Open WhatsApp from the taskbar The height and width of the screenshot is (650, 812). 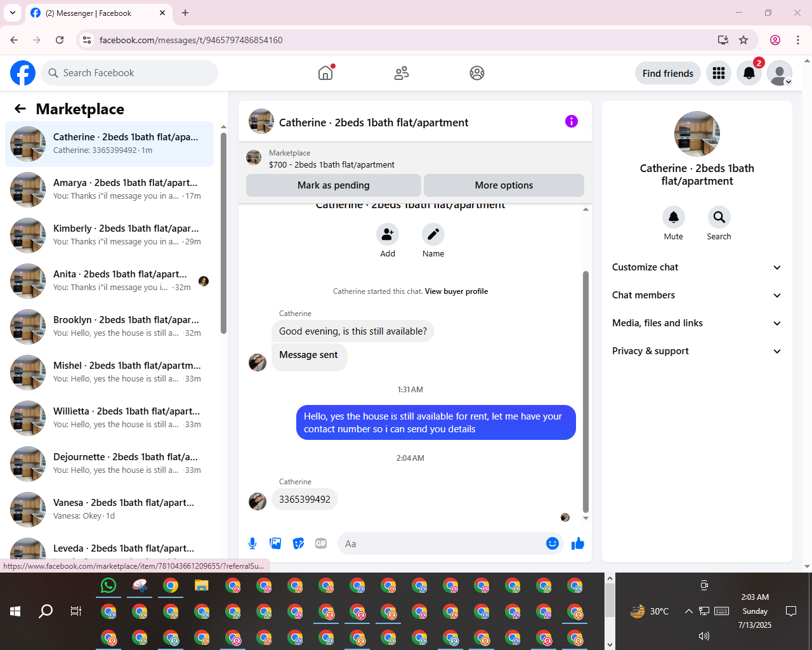pos(108,585)
